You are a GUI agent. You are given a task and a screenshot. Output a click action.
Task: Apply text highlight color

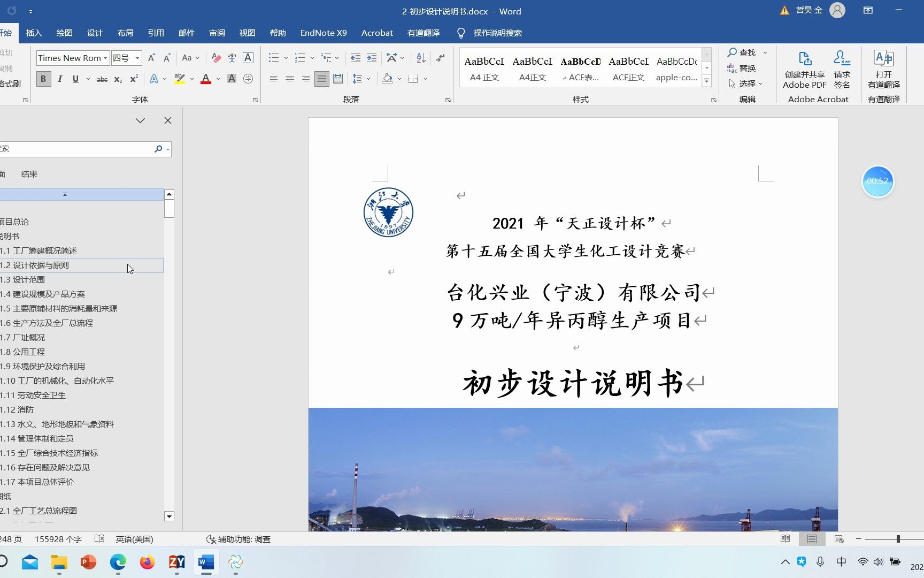(180, 79)
